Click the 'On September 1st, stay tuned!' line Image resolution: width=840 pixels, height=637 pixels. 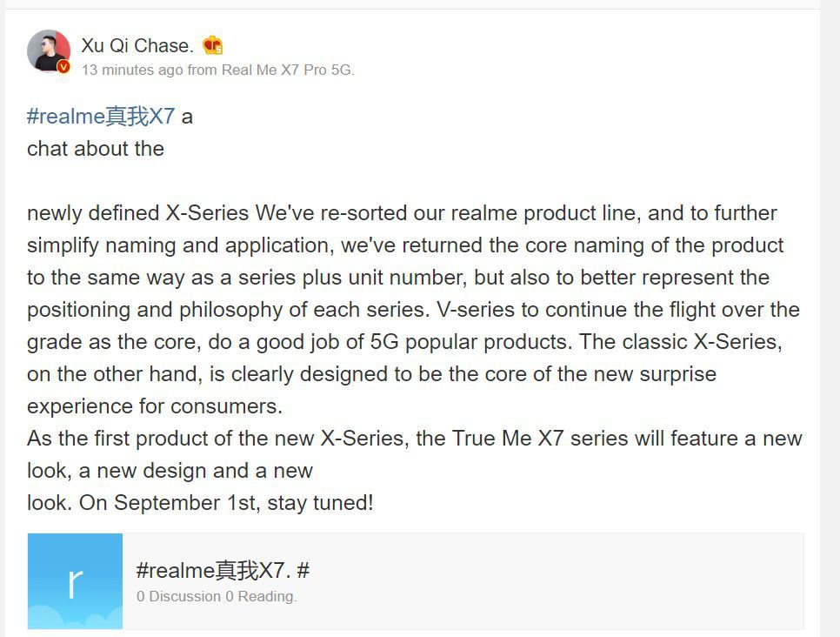coord(226,502)
